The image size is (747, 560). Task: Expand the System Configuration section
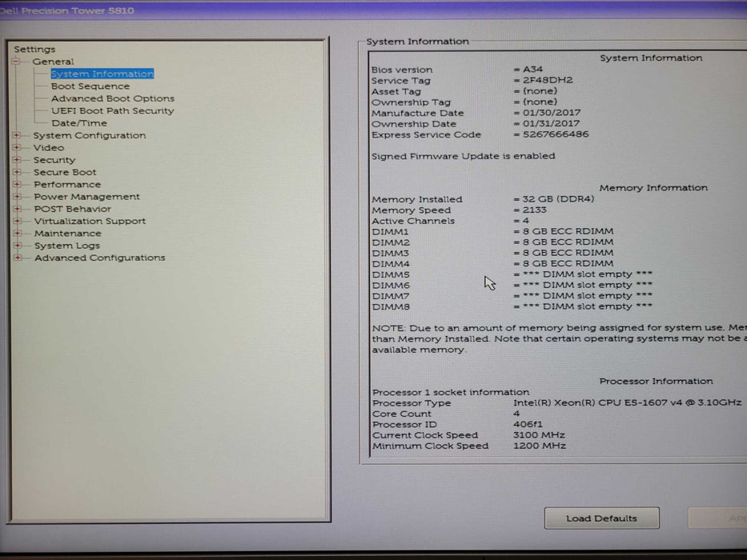17,135
